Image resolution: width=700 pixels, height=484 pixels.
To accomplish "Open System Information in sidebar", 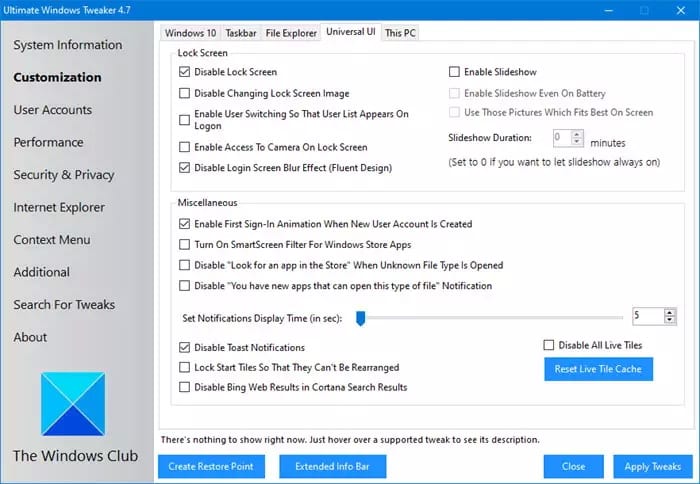I will pyautogui.click(x=68, y=45).
